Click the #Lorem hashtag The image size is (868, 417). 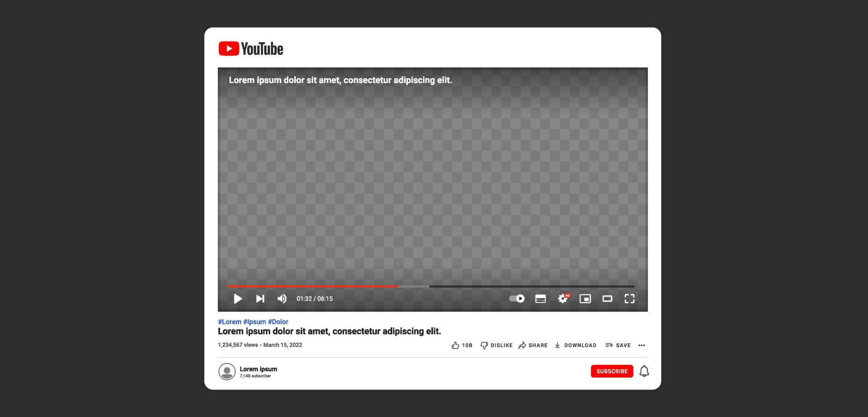230,322
